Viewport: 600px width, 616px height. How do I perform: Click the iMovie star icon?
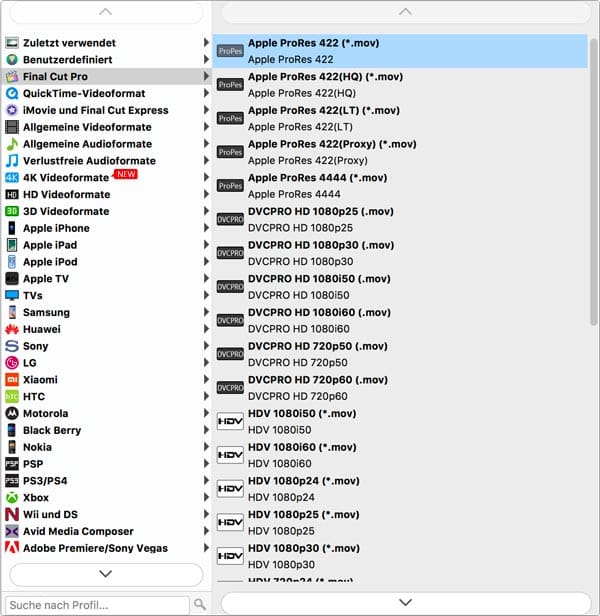(12, 110)
